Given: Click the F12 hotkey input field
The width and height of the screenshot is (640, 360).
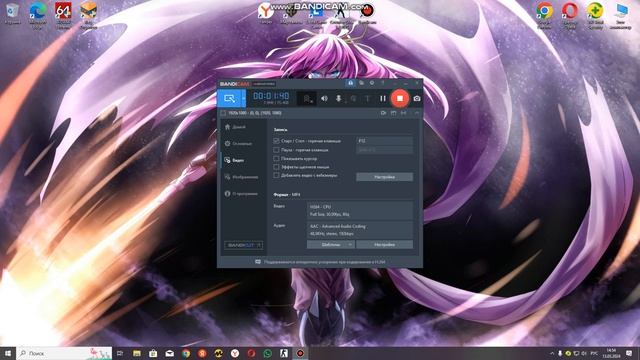Looking at the screenshot, I should [384, 141].
